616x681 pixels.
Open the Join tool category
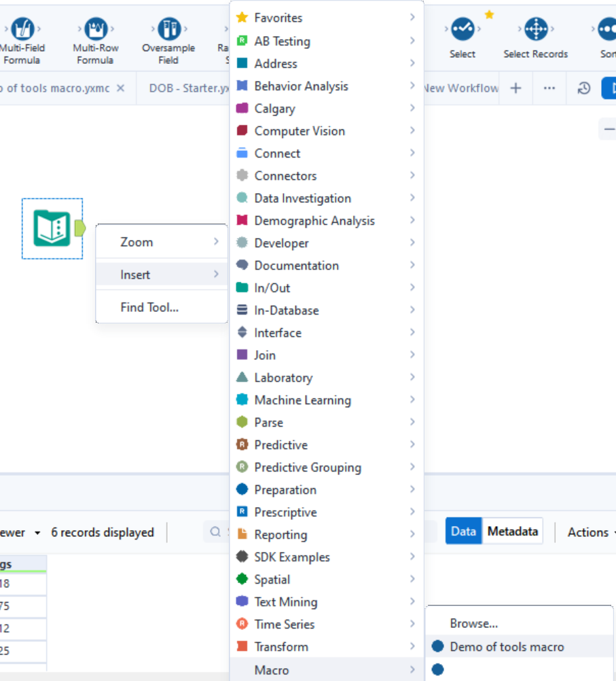[327, 355]
